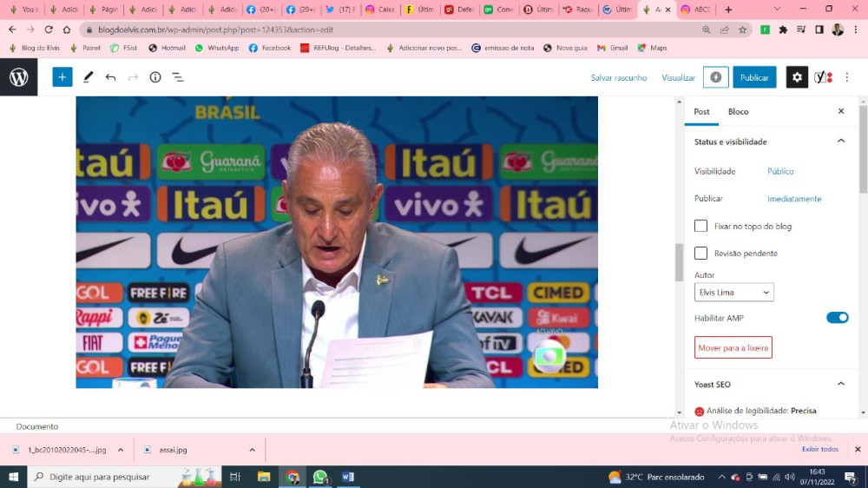Open the browser home page
The width and height of the screenshot is (868, 488).
(67, 30)
